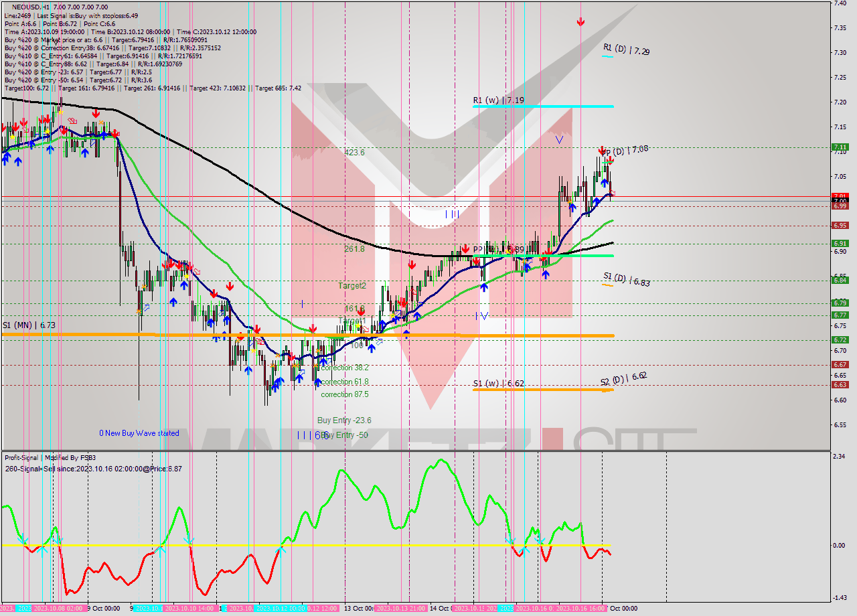Select the 'Buy Entry -23.6' label

pyautogui.click(x=344, y=420)
